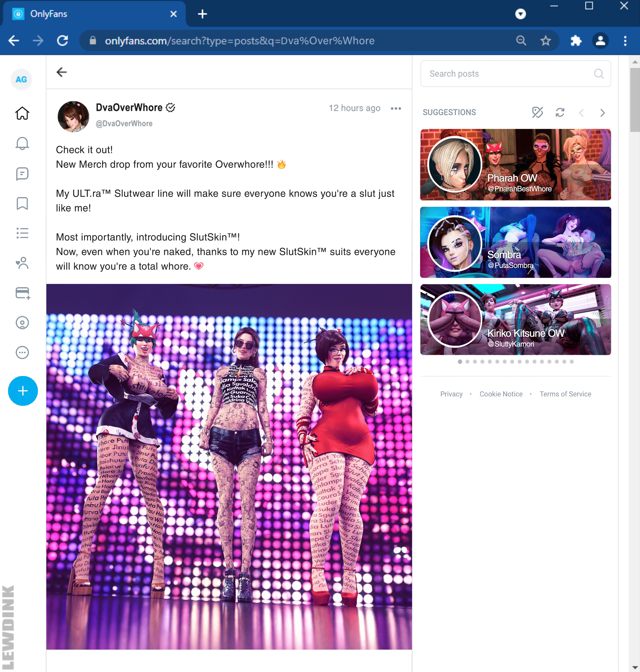Viewport: 640px width, 672px height.
Task: Open the Terms of Service link
Action: point(565,394)
